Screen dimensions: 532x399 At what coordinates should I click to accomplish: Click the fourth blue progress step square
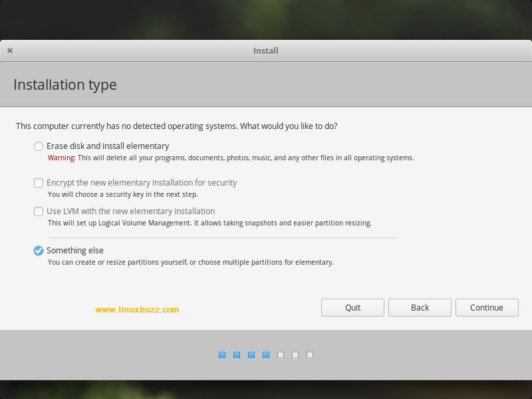[x=265, y=355]
